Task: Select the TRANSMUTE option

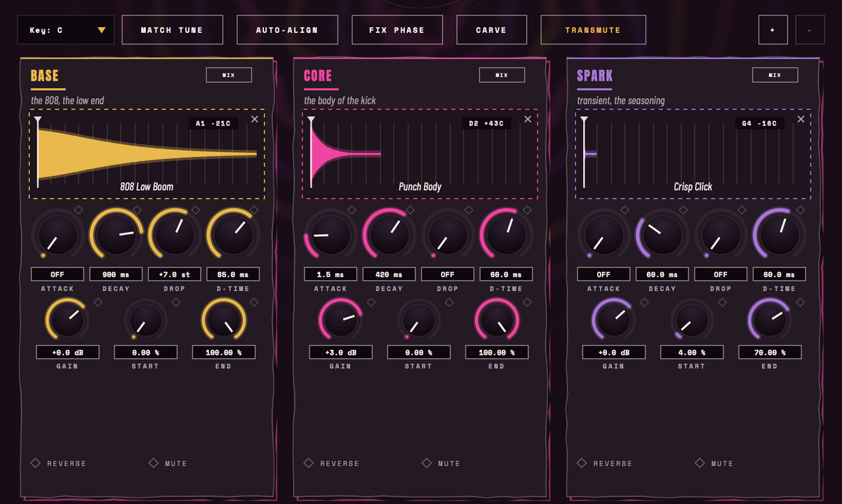Action: click(x=593, y=30)
